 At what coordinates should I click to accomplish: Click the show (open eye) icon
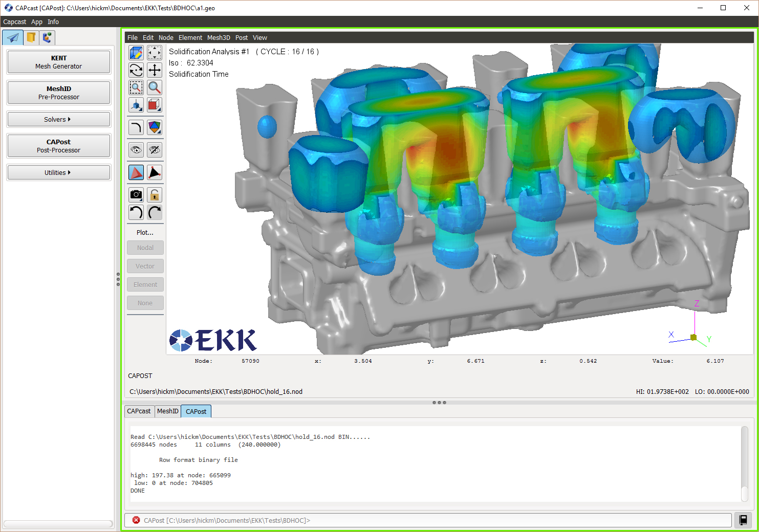pos(136,150)
